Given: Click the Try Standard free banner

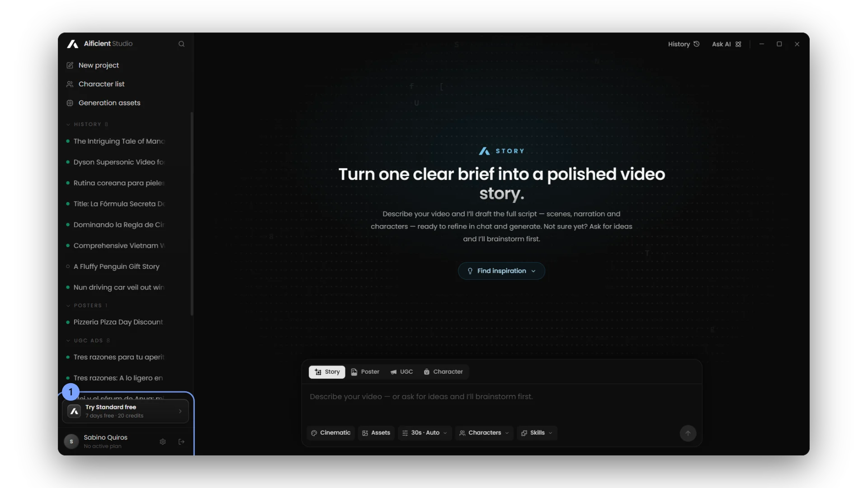Looking at the screenshot, I should (x=125, y=411).
